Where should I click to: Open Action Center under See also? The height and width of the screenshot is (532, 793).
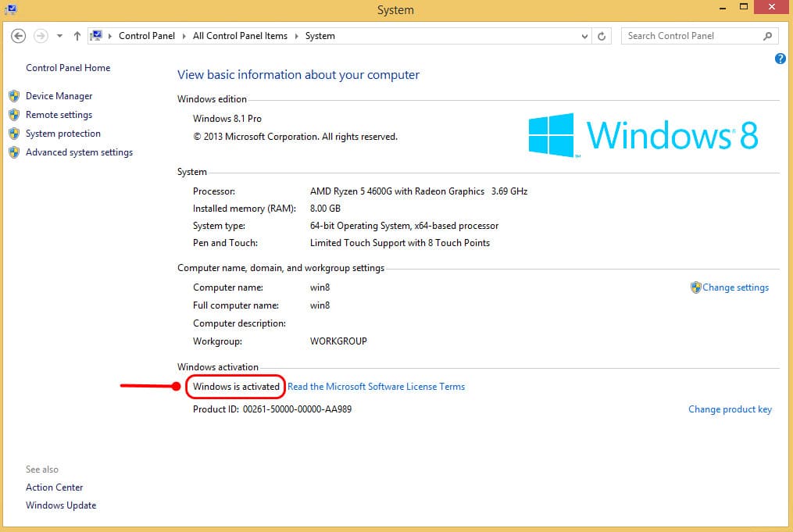point(55,487)
